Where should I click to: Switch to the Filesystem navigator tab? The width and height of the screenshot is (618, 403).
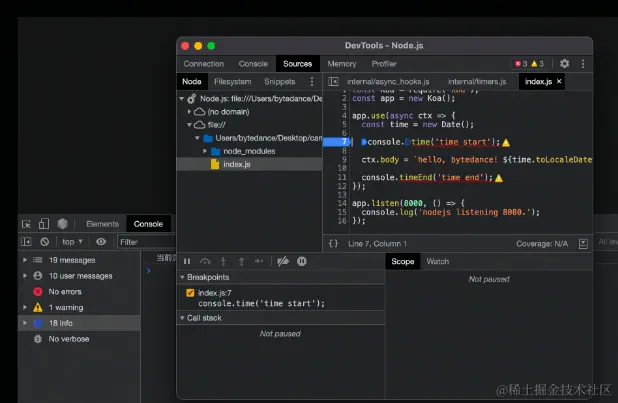pos(233,82)
